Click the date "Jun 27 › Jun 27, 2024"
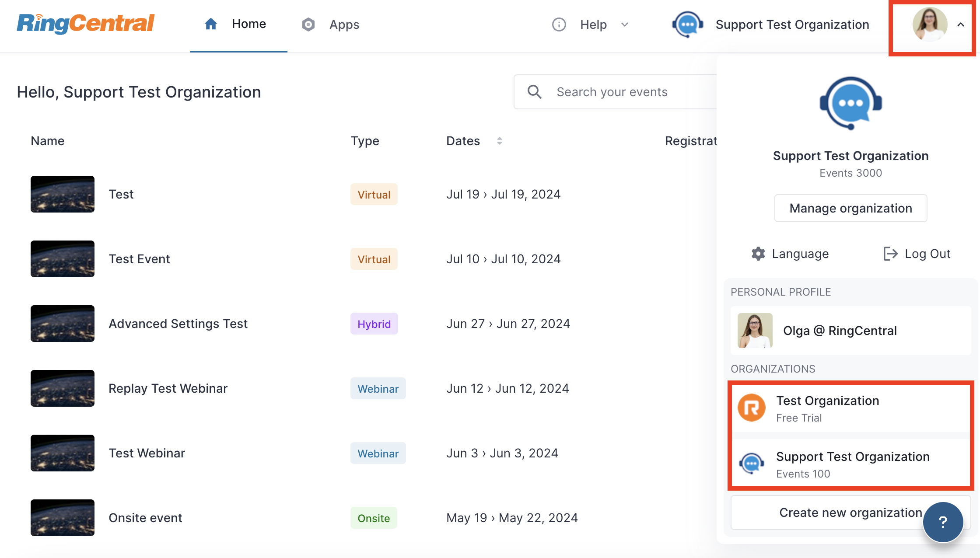Viewport: 980px width, 558px height. pos(508,324)
